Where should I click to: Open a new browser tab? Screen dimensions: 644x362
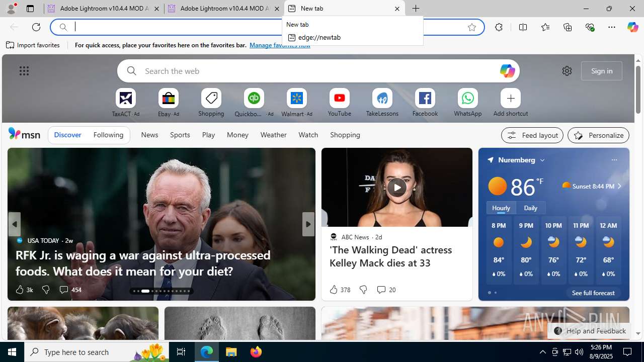416,9
